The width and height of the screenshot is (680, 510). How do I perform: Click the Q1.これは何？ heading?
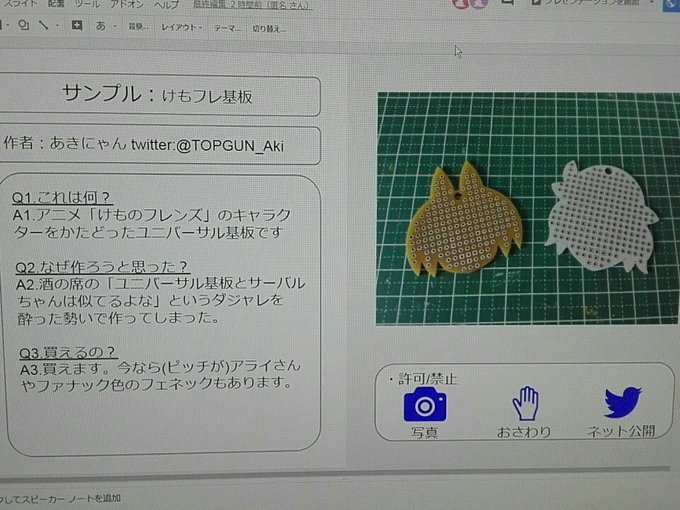click(62, 197)
